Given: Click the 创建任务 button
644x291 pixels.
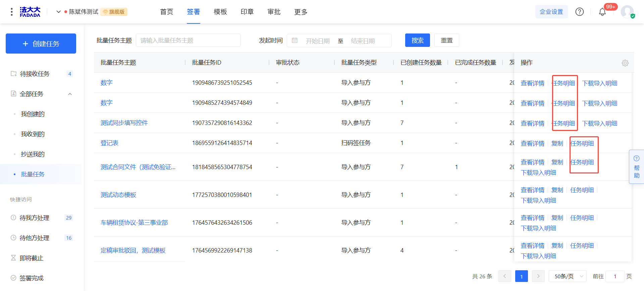Looking at the screenshot, I should [x=41, y=44].
